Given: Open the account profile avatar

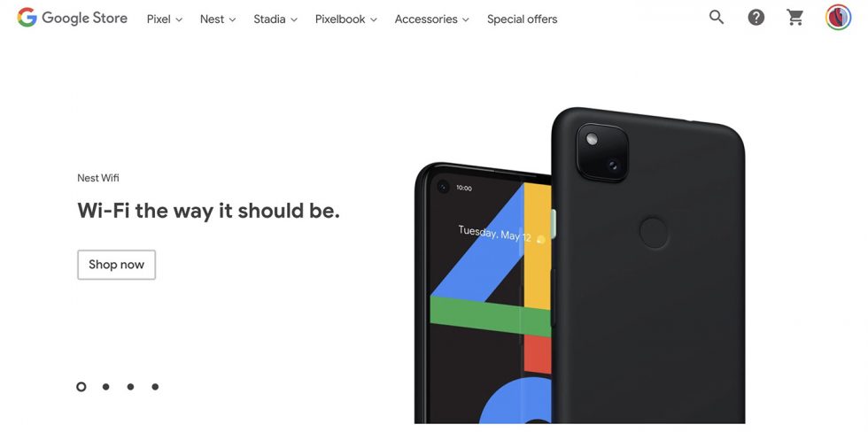Looking at the screenshot, I should [x=838, y=18].
